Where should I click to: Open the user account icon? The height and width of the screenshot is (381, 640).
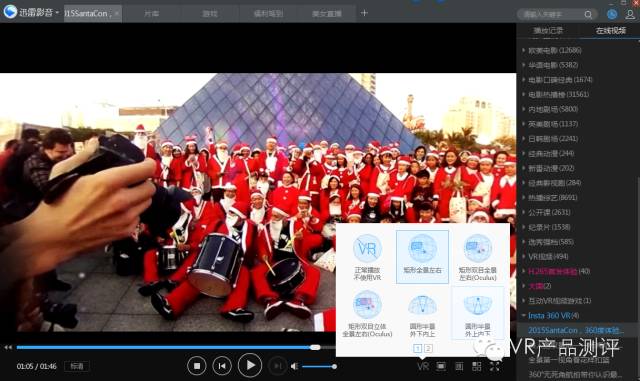coord(630,14)
